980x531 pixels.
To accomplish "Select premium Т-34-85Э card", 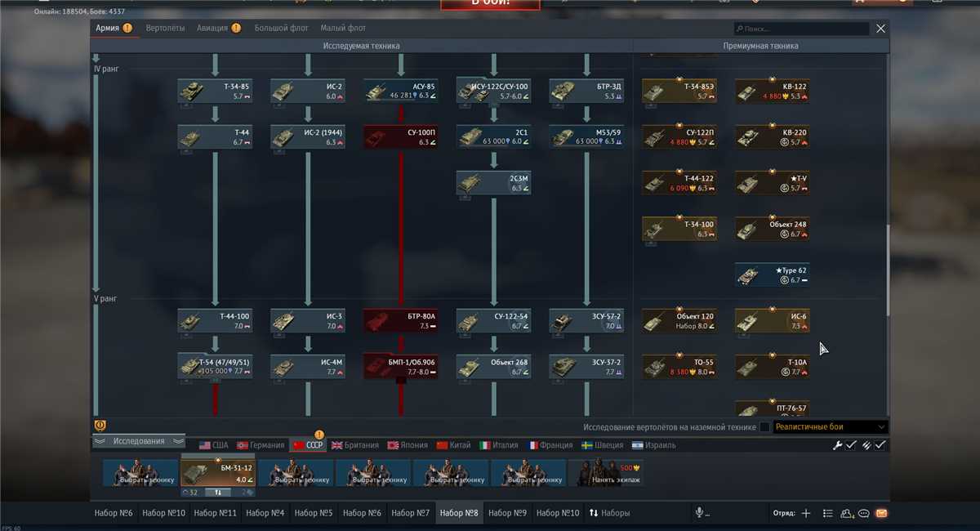I will [x=679, y=91].
